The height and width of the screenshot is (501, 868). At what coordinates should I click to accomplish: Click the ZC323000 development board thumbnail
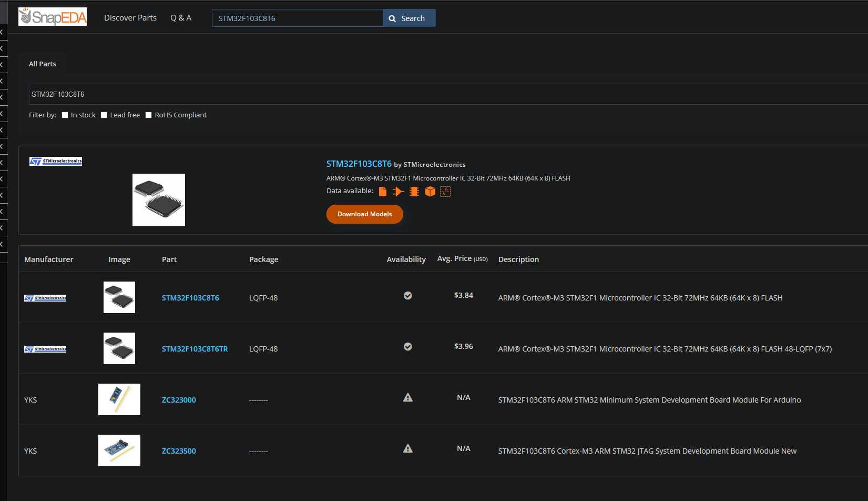point(119,399)
